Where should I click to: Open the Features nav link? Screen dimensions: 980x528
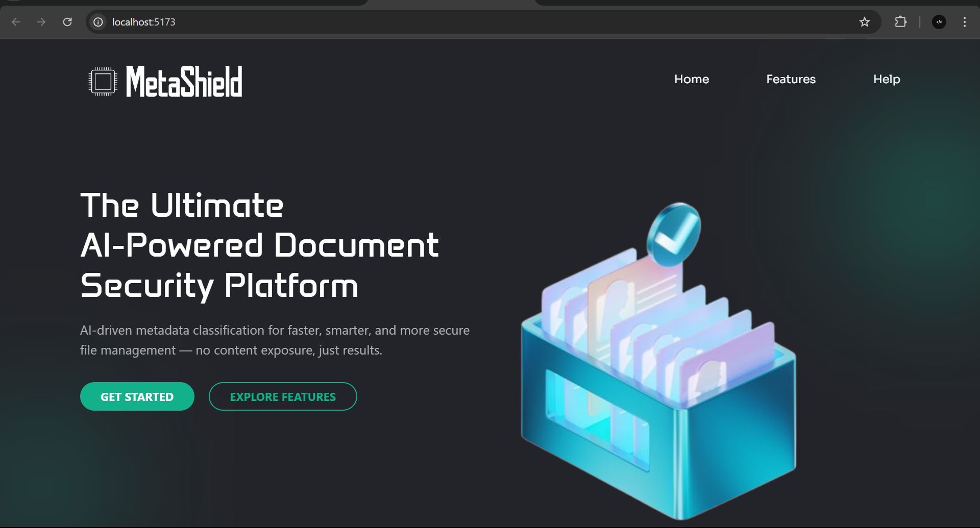pyautogui.click(x=791, y=79)
